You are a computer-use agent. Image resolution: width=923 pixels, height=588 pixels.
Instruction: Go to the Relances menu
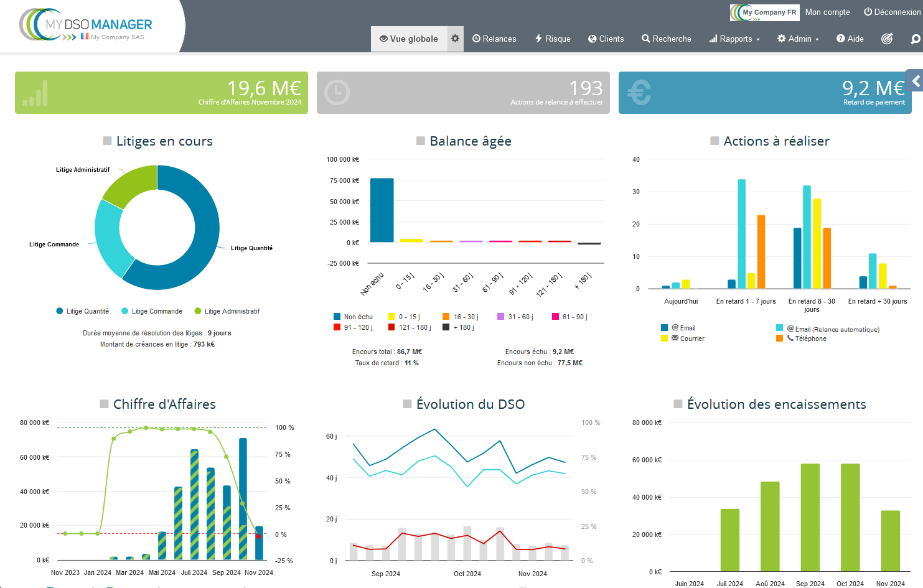(x=494, y=39)
